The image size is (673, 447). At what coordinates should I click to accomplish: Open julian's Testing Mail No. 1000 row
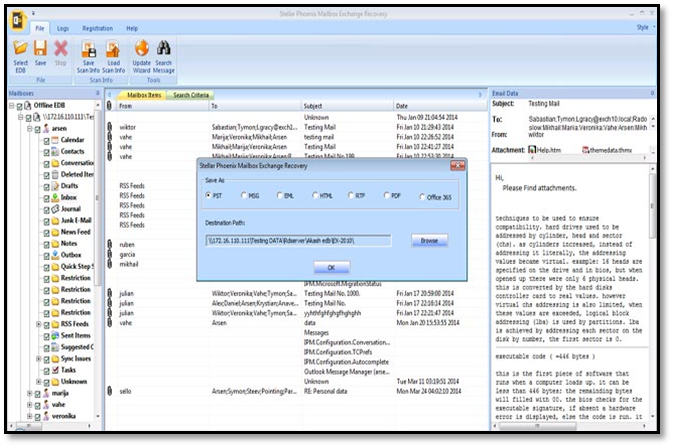294,293
